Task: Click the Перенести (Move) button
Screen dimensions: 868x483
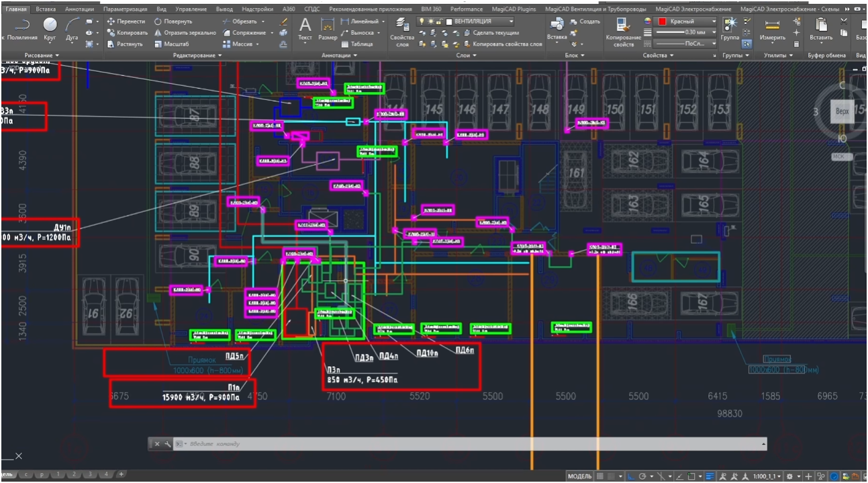Action: [126, 21]
